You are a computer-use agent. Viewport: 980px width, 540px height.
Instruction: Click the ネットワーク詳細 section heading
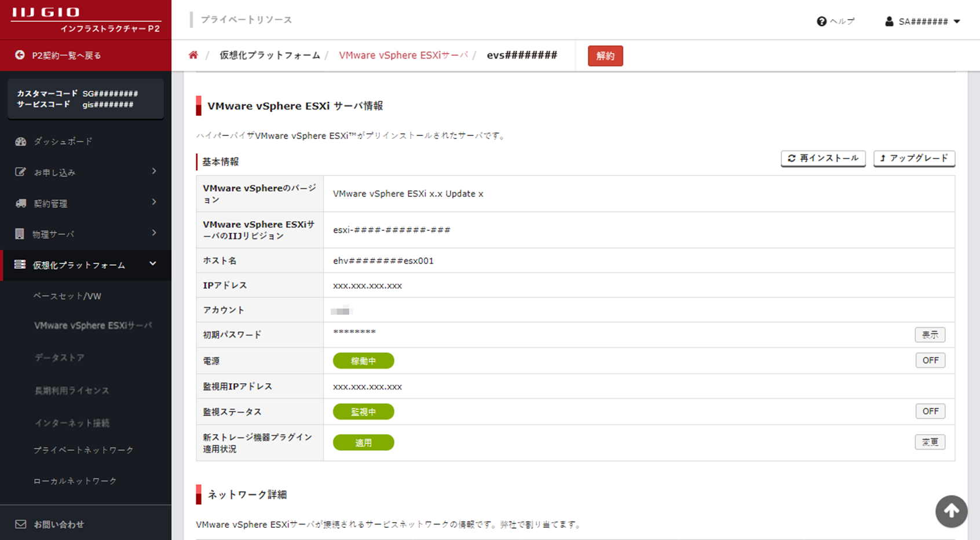tap(247, 494)
